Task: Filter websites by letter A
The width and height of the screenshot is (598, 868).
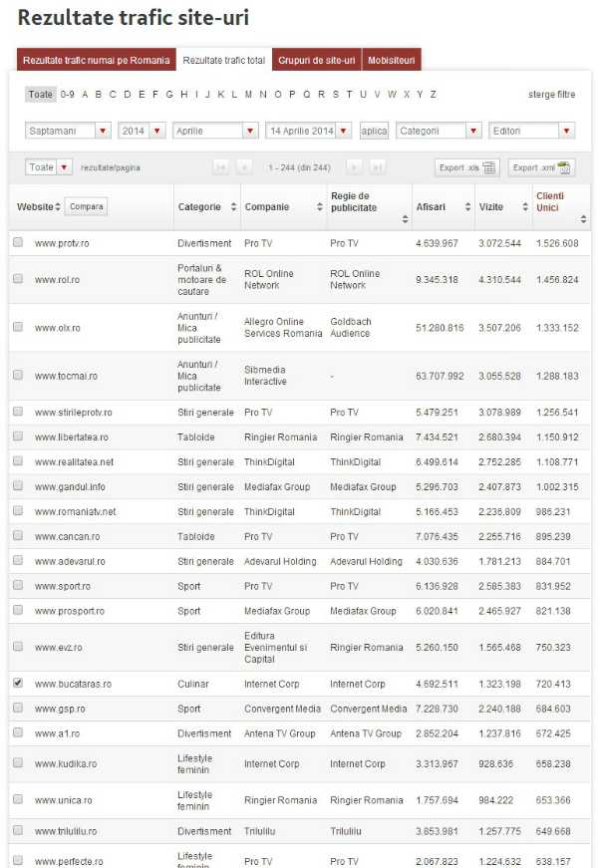Action: click(x=85, y=95)
